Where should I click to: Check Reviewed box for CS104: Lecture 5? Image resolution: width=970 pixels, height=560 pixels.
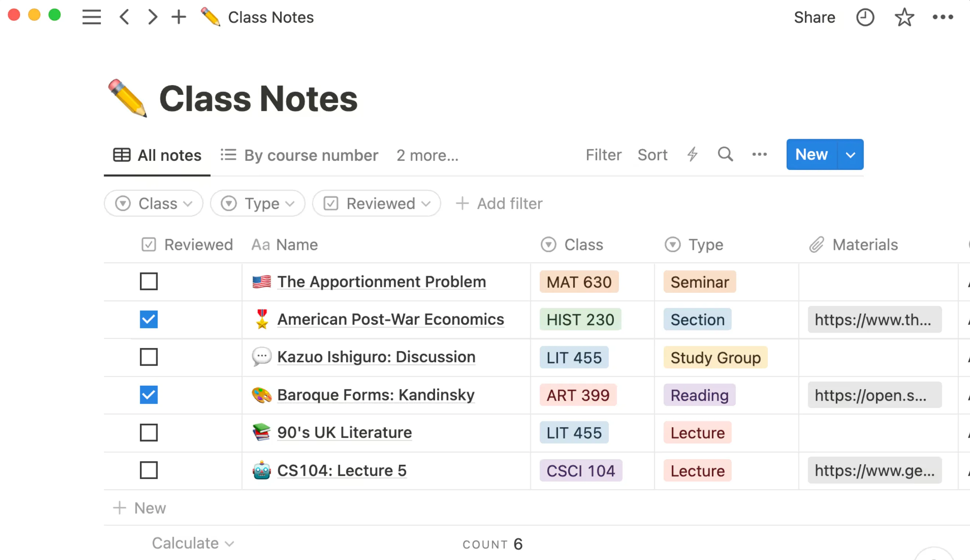click(x=149, y=470)
